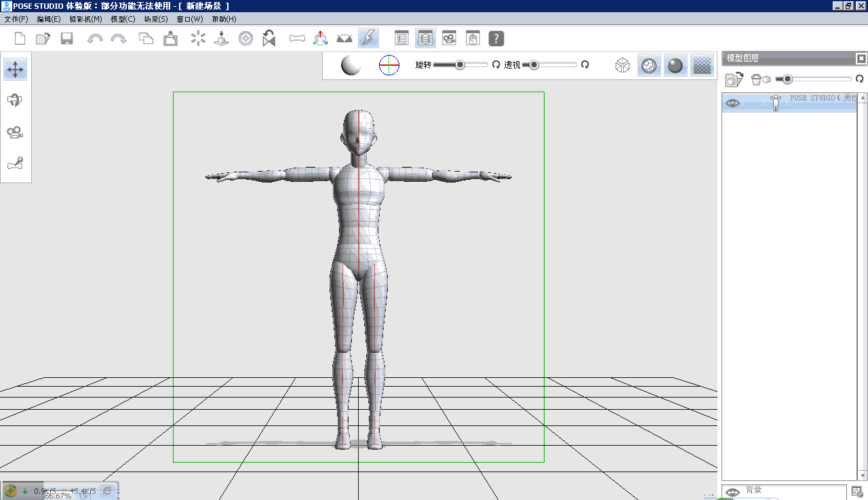Click the 透视 perspective slider handle
Screen dimensions: 868x500
[x=534, y=65]
